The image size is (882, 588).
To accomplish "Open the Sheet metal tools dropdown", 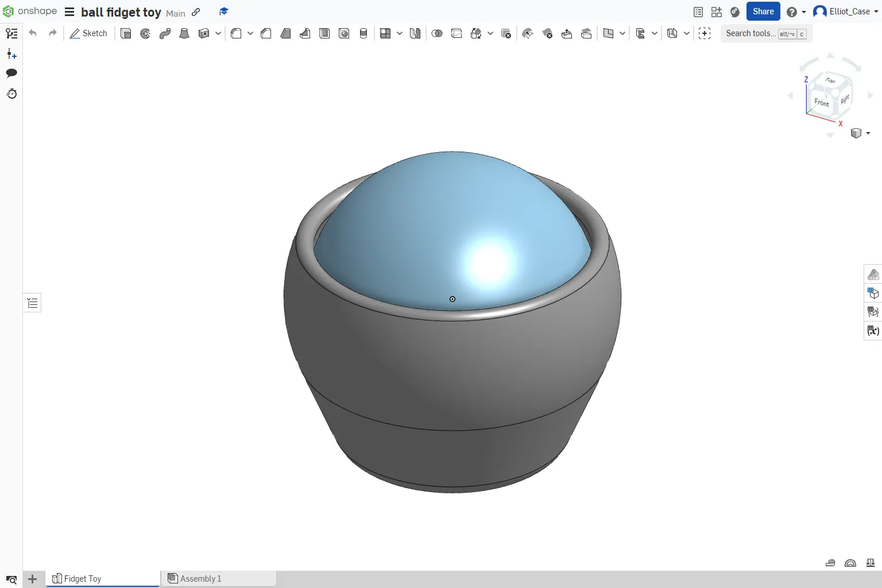I will (x=655, y=33).
